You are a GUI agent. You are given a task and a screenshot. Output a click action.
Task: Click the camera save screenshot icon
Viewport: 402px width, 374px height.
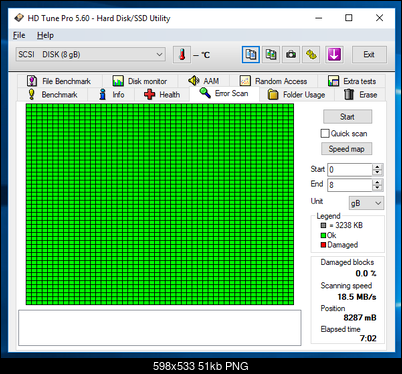click(x=291, y=55)
